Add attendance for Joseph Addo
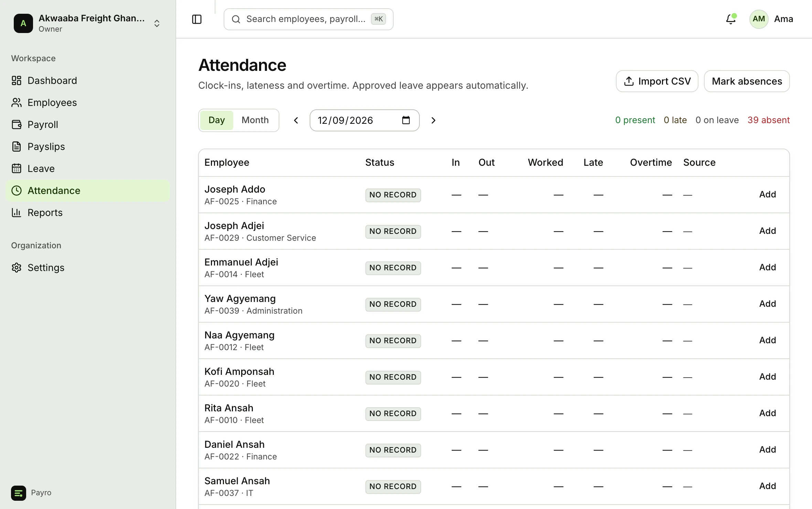 pyautogui.click(x=768, y=194)
